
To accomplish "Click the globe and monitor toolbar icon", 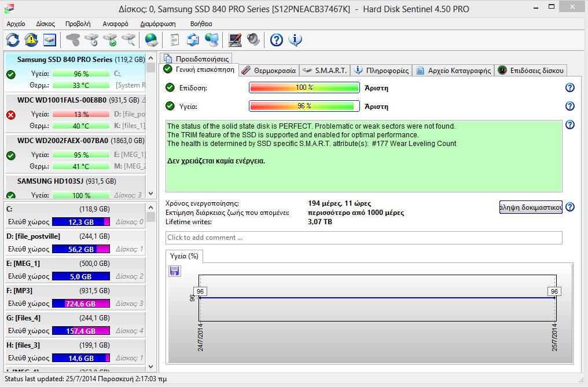I will [x=212, y=40].
